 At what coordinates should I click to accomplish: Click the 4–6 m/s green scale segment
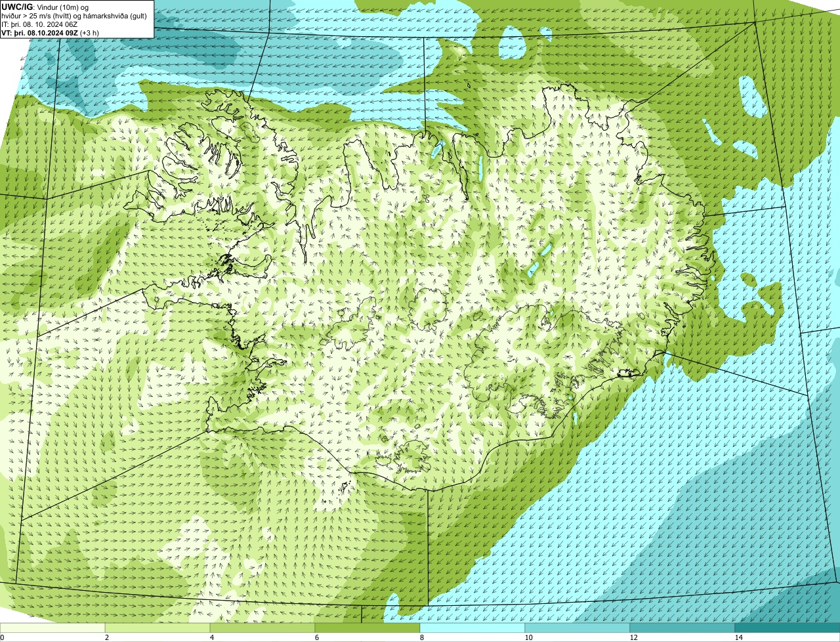click(262, 628)
